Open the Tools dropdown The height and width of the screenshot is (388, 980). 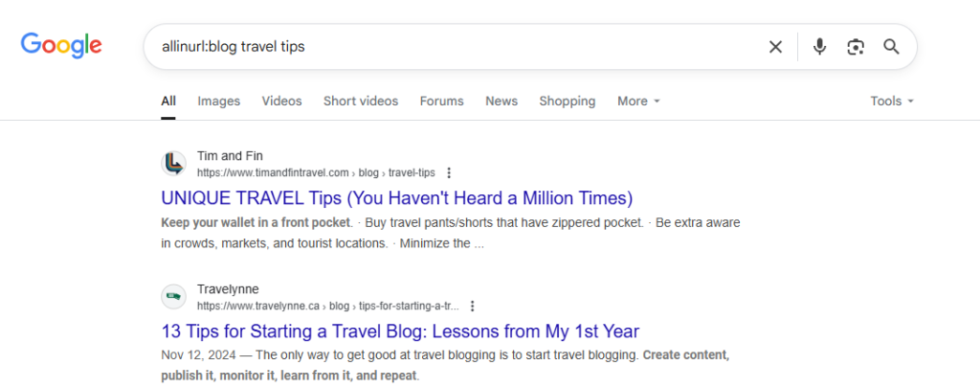point(892,101)
